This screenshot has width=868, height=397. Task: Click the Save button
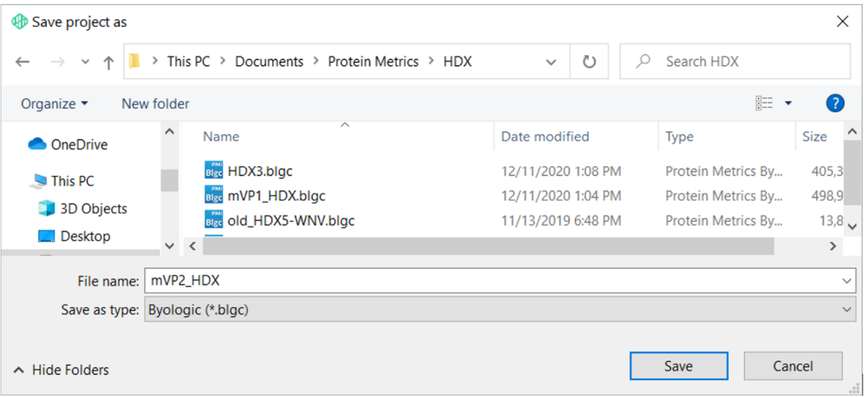pos(679,366)
